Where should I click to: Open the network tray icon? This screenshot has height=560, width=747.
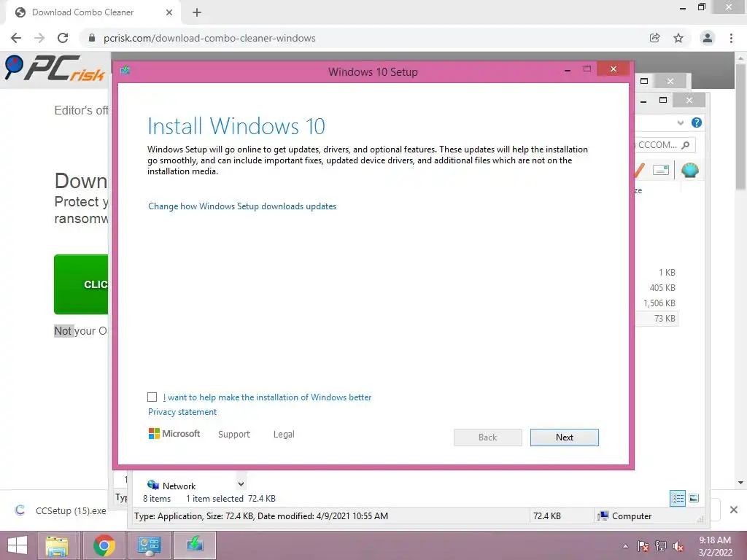(x=661, y=546)
